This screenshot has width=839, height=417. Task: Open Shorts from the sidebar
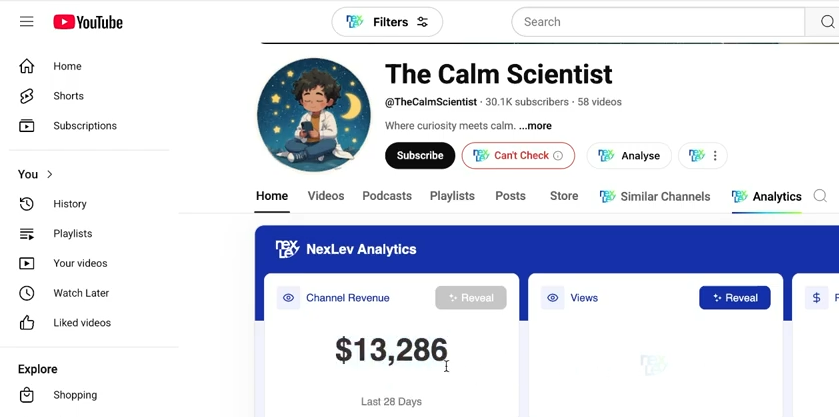coord(68,96)
